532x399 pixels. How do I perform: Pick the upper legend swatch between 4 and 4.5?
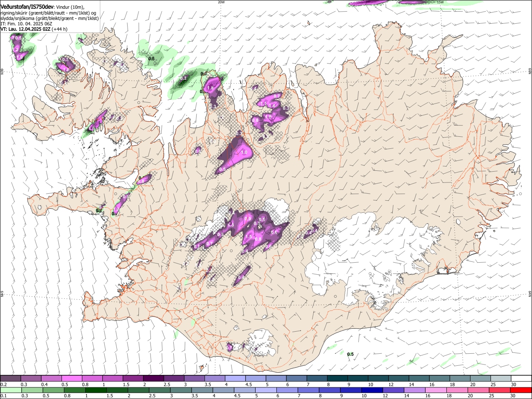pyautogui.click(x=235, y=378)
